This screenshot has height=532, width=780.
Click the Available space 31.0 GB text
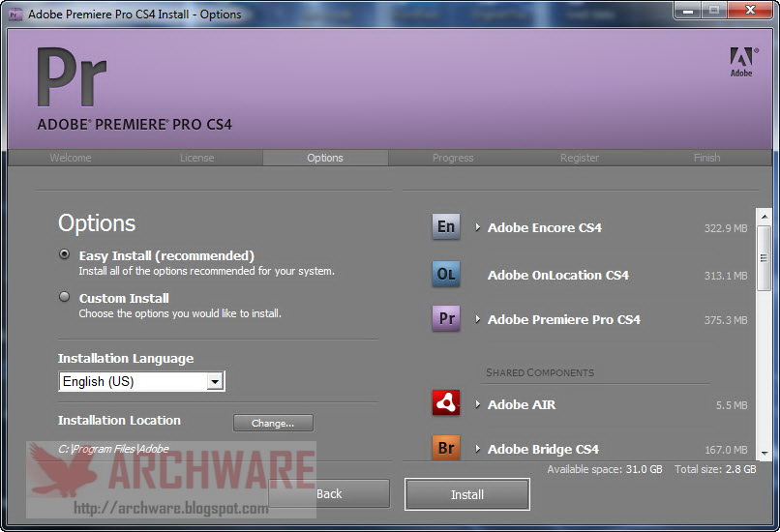[x=605, y=469]
